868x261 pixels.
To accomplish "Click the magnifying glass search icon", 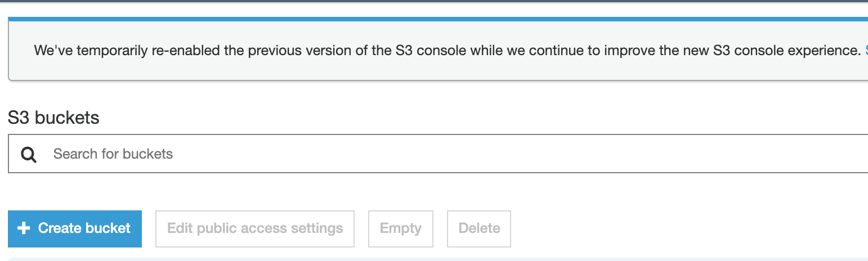I will click(x=28, y=154).
